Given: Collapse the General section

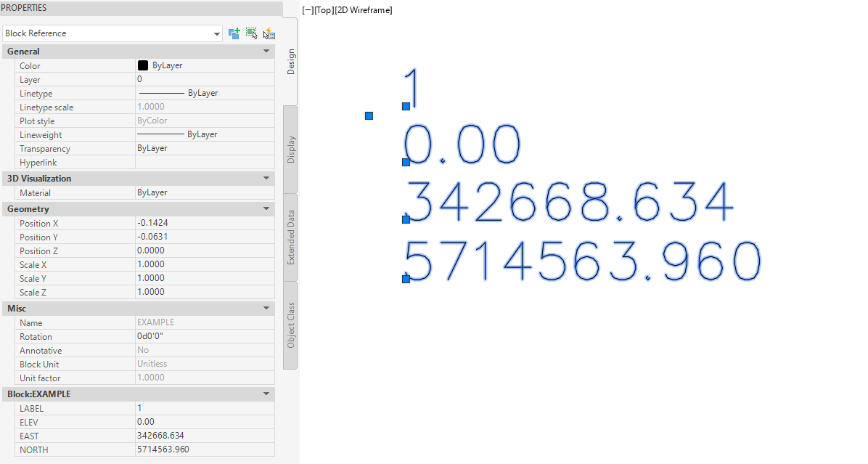Looking at the screenshot, I should pos(266,52).
